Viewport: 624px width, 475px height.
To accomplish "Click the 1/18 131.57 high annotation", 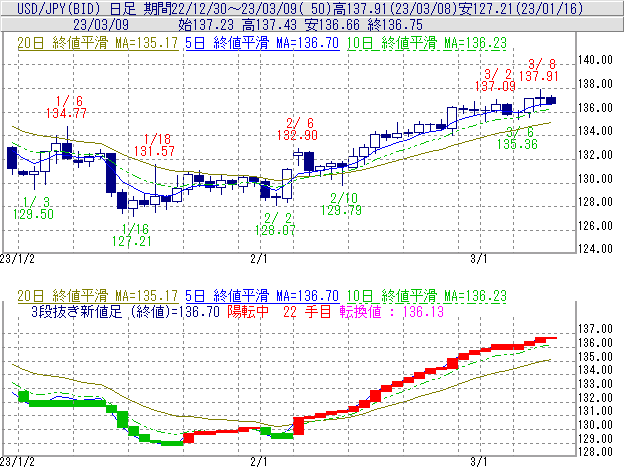I will coord(155,145).
